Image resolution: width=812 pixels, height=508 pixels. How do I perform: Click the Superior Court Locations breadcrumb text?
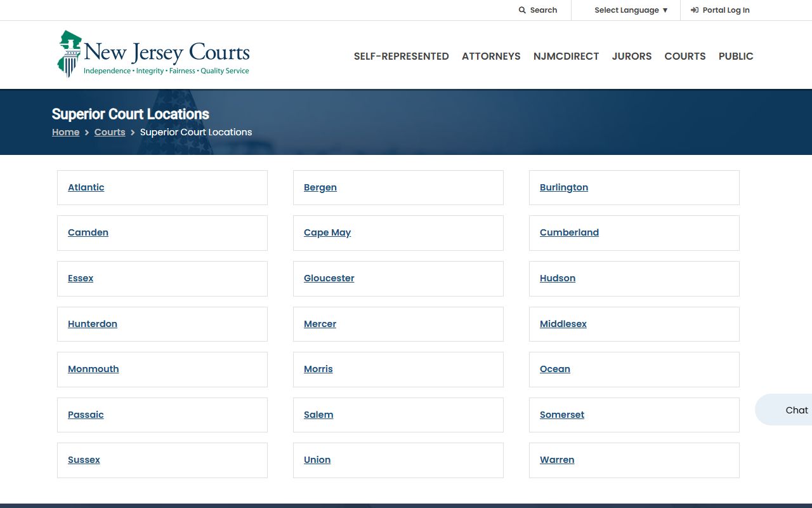[x=196, y=132]
